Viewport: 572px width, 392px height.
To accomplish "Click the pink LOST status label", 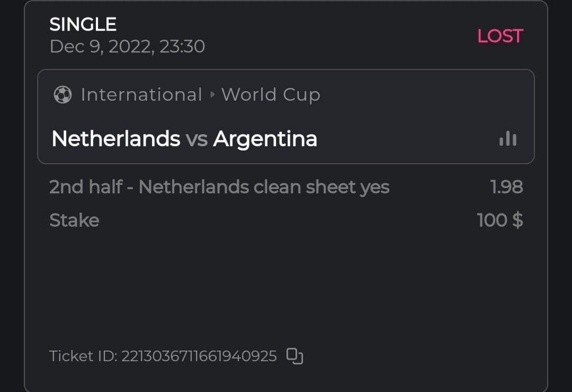I will 500,36.
